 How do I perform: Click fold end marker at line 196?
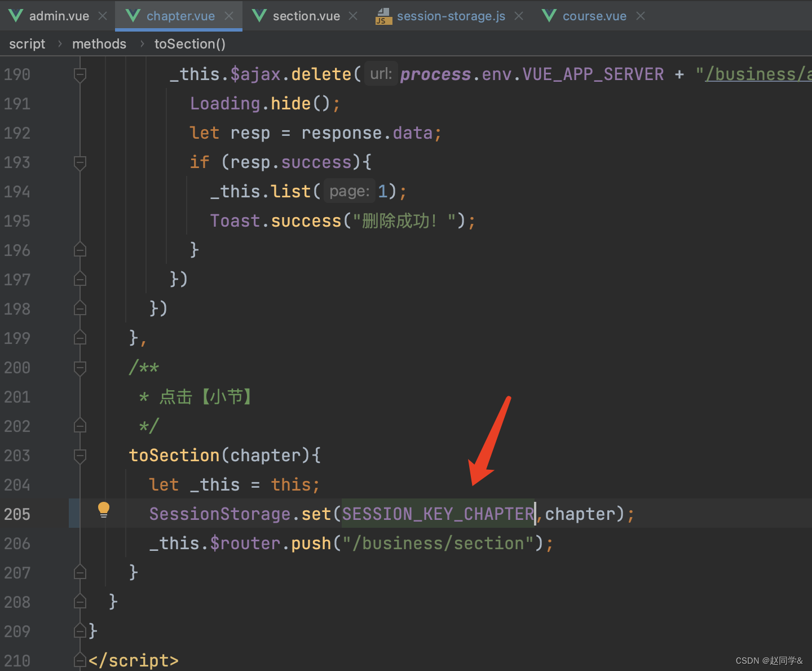coord(80,250)
